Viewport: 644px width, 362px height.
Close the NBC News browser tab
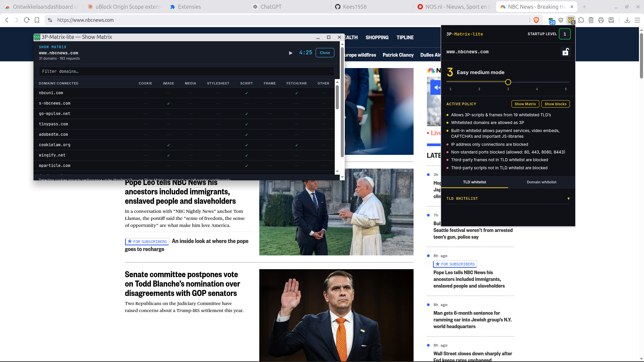(572, 7)
